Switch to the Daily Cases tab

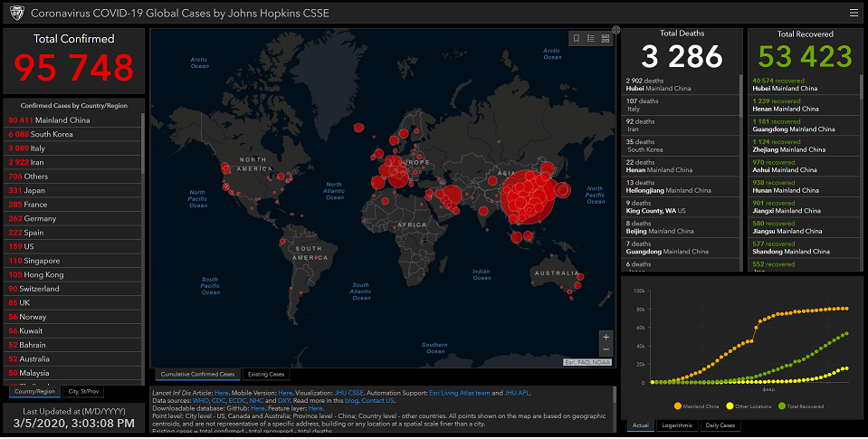pyautogui.click(x=719, y=425)
